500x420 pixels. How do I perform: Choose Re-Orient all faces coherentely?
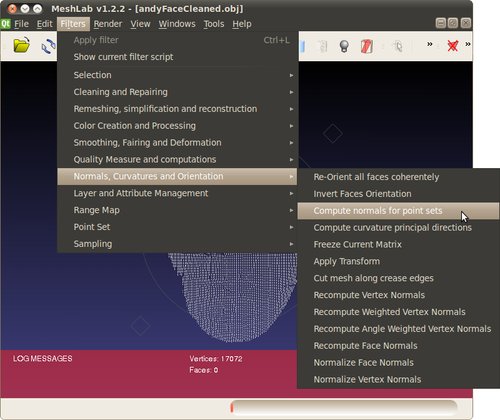[x=398, y=177]
